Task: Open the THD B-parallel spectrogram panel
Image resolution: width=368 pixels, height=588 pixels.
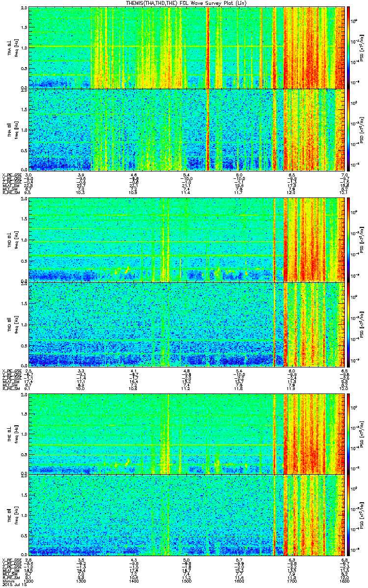Action: coord(187,324)
